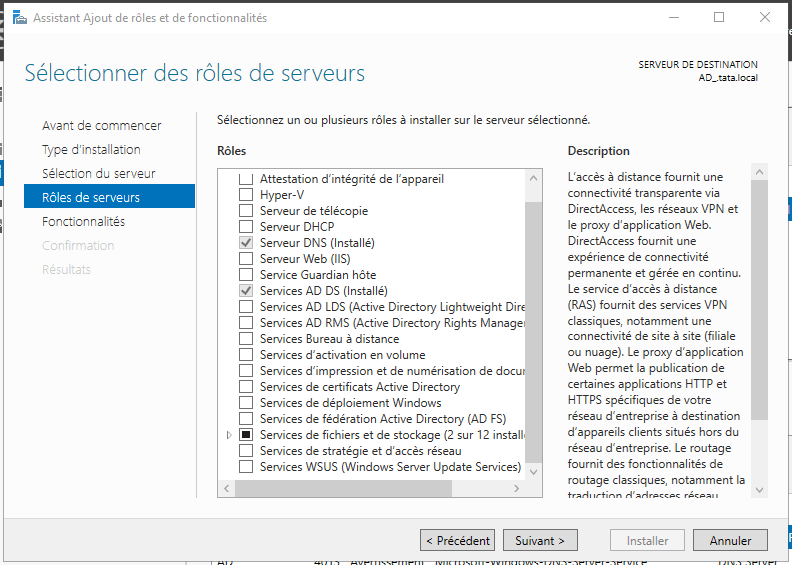Image resolution: width=792 pixels, height=565 pixels.
Task: Click the installed Services AD DS checkbox
Action: point(246,291)
